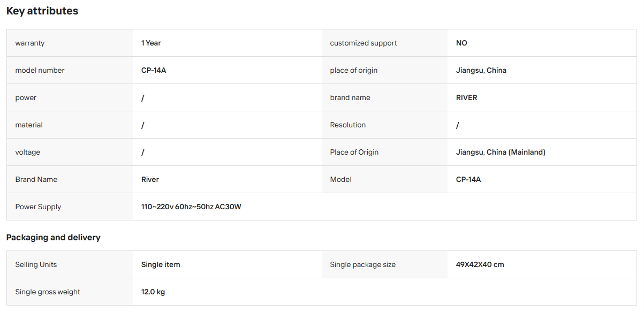Viewport: 644px width, 312px height.
Task: Click the brand name value RIVER
Action: click(467, 97)
